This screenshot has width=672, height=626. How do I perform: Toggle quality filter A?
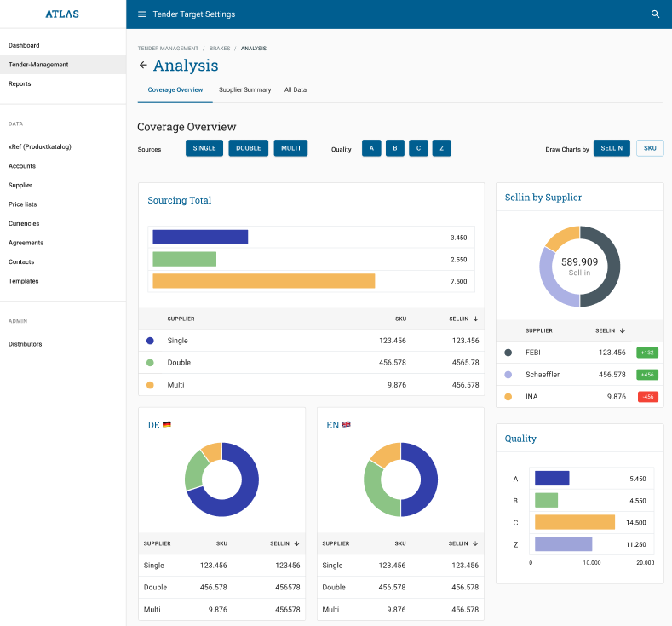(x=371, y=148)
